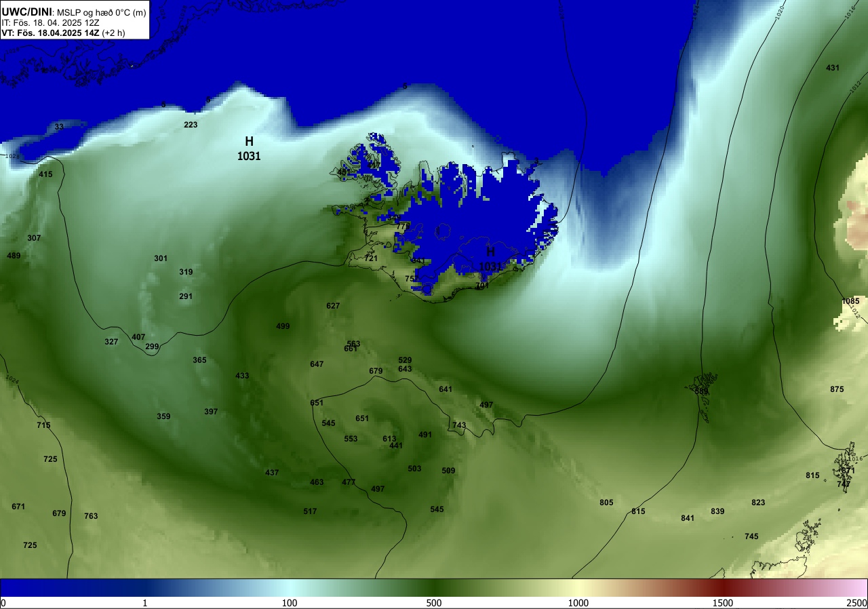868x609 pixels.
Task: Select the 437 height number
Action: click(272, 473)
